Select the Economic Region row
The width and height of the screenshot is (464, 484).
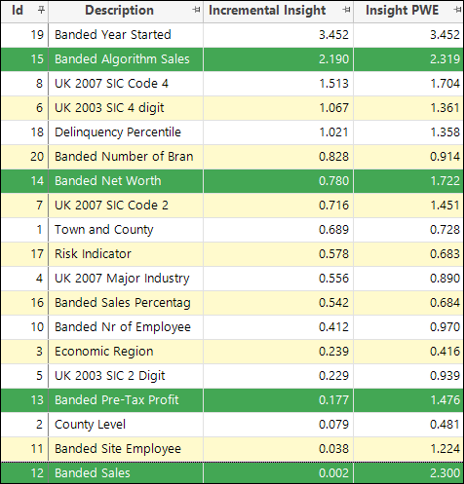click(232, 351)
